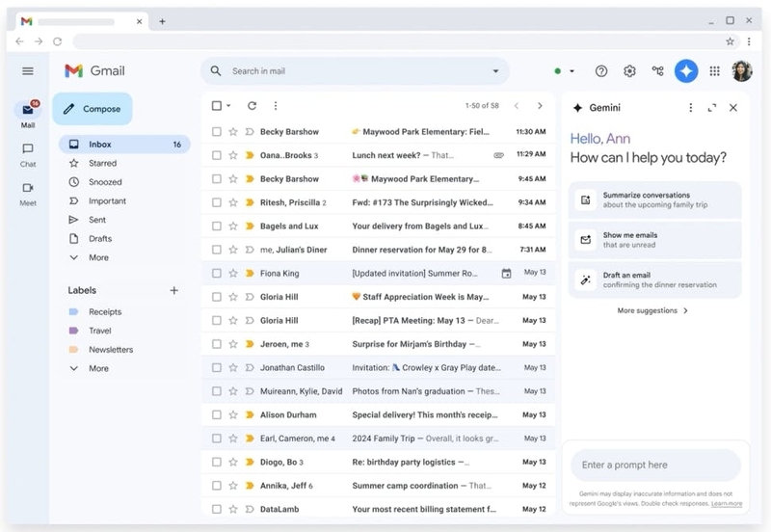Bookmark this page with star icon
This screenshot has height=532, width=771.
(x=731, y=41)
